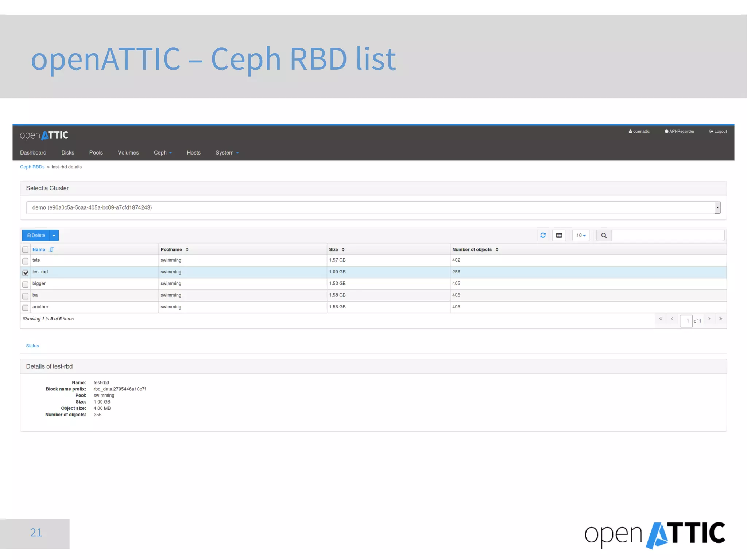Click the '4.00 MB' object size value

click(x=102, y=408)
